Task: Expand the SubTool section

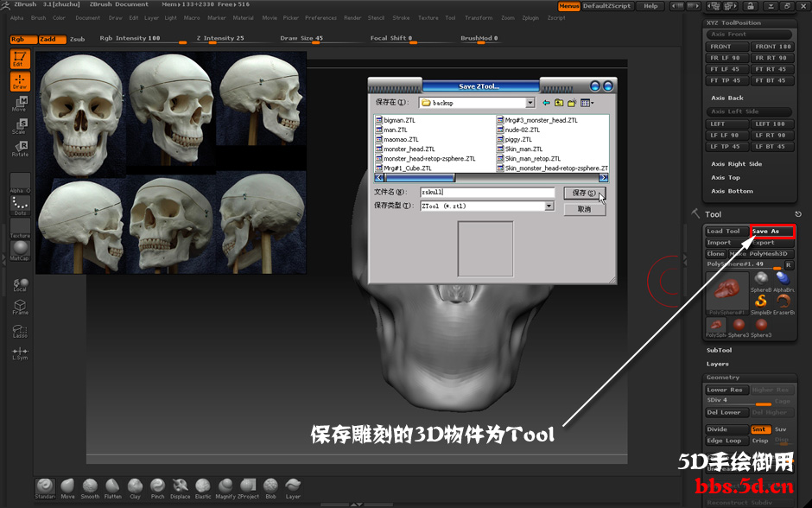Action: 720,351
